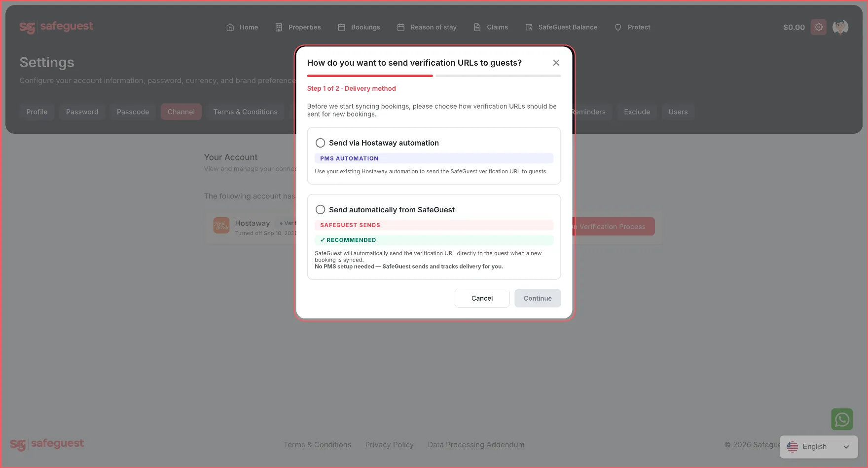Click the RECOMMENDED badge

pos(434,240)
